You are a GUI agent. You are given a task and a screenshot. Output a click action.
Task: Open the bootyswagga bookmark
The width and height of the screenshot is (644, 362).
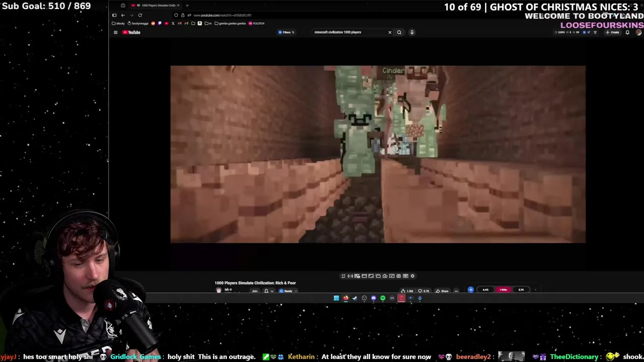coord(138,24)
